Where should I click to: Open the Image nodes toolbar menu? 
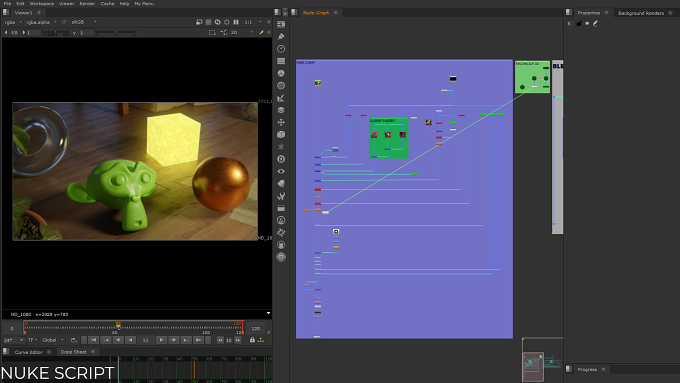pos(281,24)
